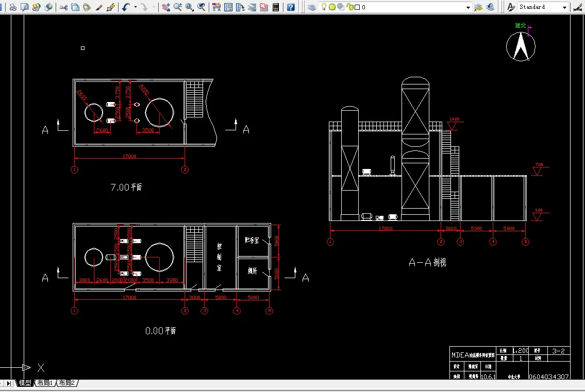585x392 pixels.
Task: Click the 3D DWF globe icon
Action: [x=48, y=7]
